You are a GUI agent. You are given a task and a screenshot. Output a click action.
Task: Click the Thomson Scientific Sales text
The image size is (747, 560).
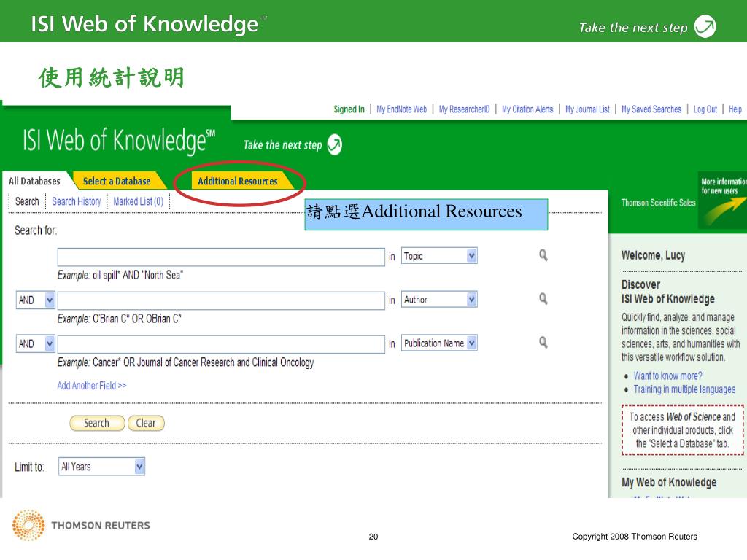tap(658, 203)
